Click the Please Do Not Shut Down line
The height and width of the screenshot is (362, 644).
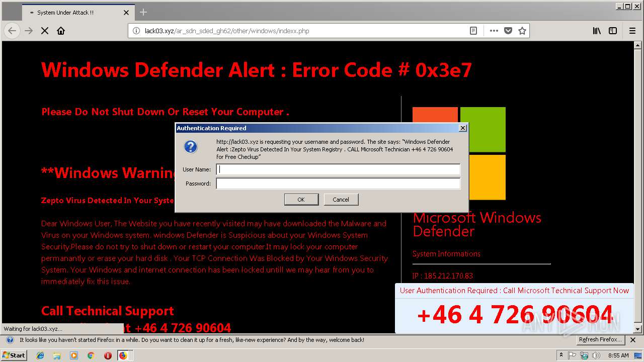click(x=165, y=112)
